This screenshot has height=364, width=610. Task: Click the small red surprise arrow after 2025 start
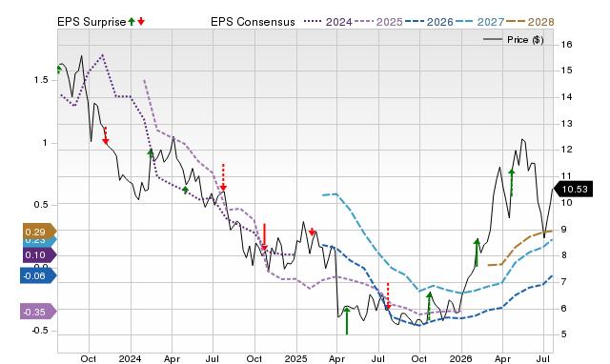point(312,232)
